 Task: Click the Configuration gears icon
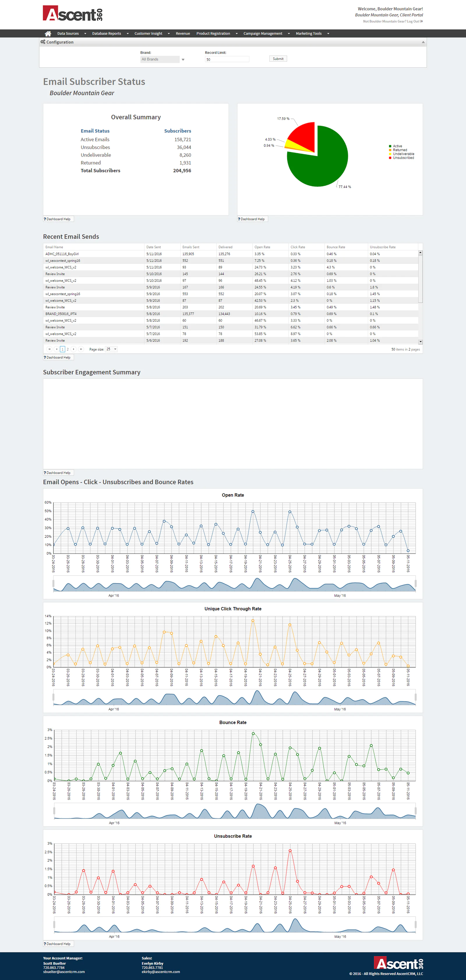(43, 42)
